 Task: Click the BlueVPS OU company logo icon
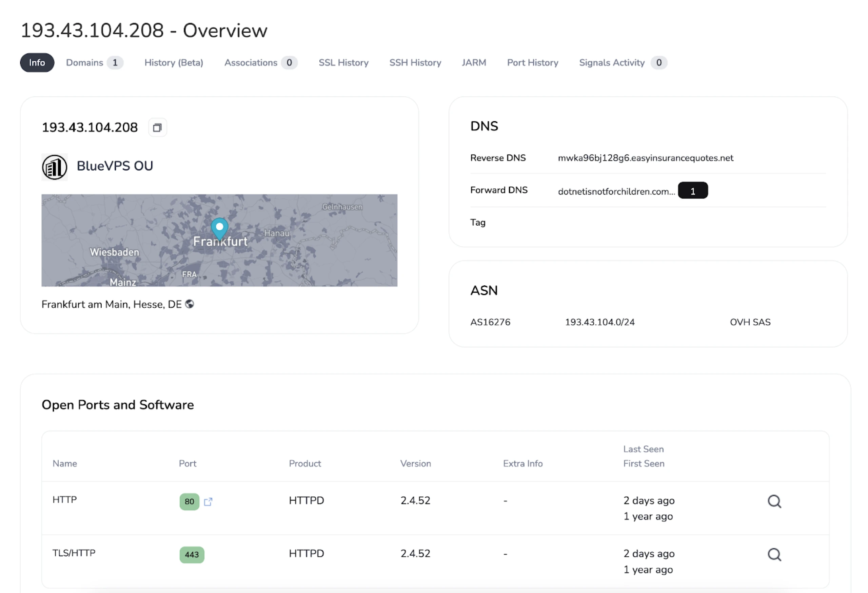click(55, 167)
